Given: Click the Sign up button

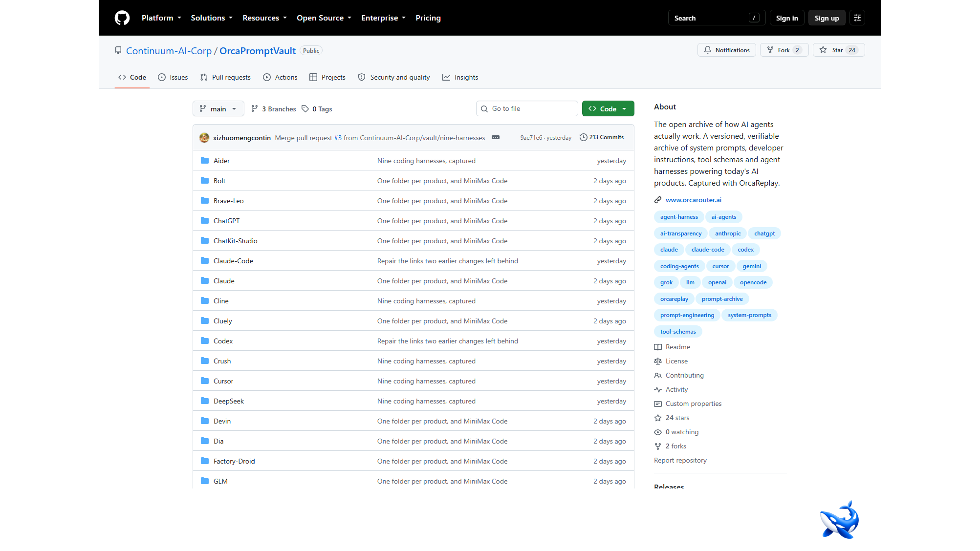Looking at the screenshot, I should point(827,18).
